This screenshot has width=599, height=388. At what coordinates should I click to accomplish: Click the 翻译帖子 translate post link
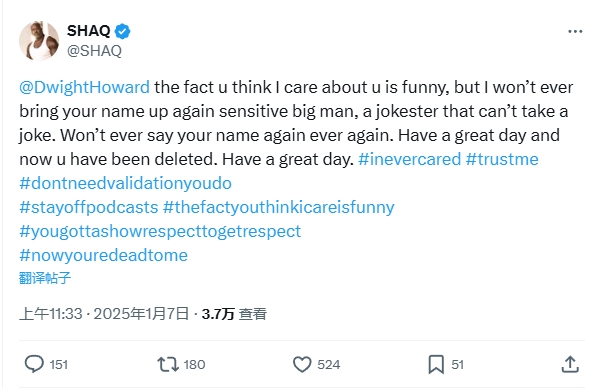[x=45, y=278]
